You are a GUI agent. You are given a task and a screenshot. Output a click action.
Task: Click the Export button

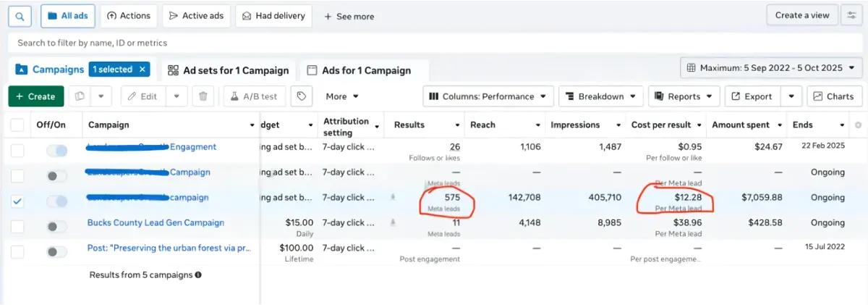tap(752, 96)
